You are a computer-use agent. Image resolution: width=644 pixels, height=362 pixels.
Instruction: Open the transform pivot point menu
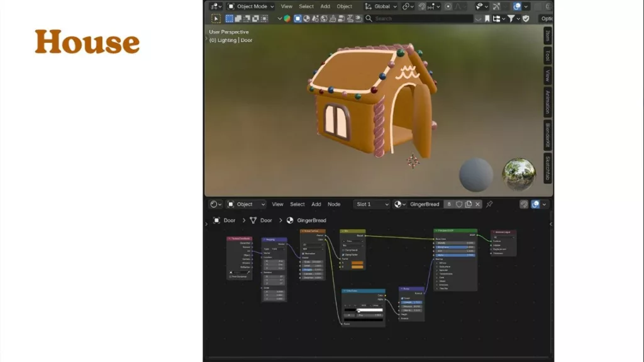[x=408, y=6]
